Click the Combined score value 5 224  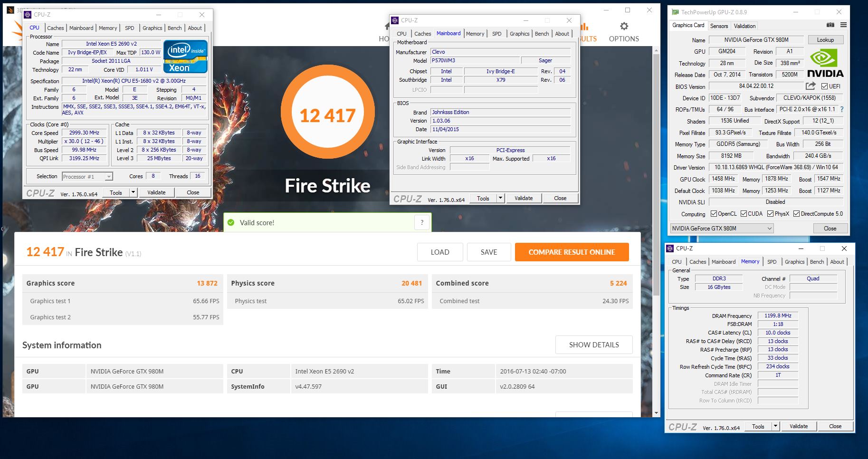[618, 283]
